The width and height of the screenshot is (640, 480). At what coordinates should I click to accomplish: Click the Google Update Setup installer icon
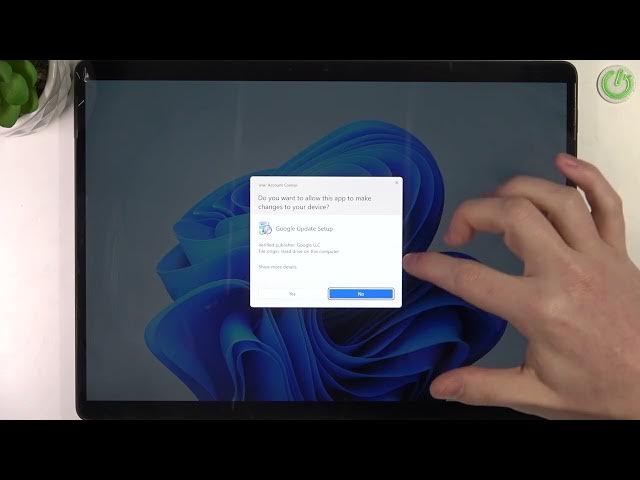265,229
